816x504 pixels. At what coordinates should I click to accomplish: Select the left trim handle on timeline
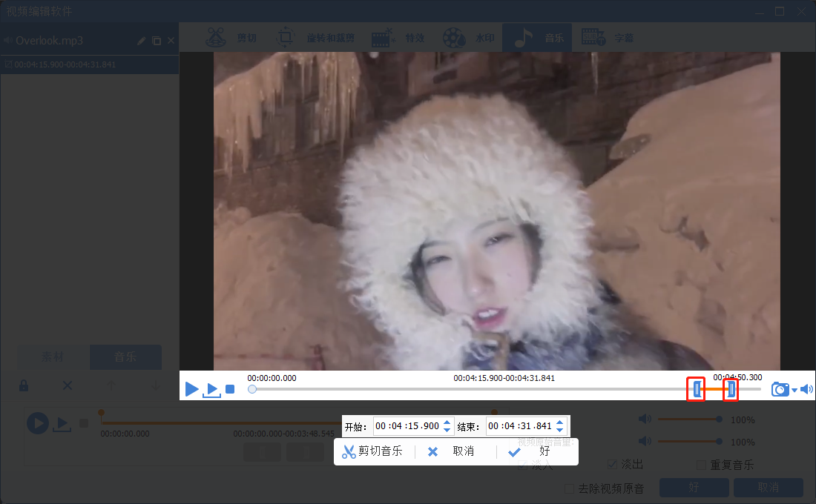697,388
